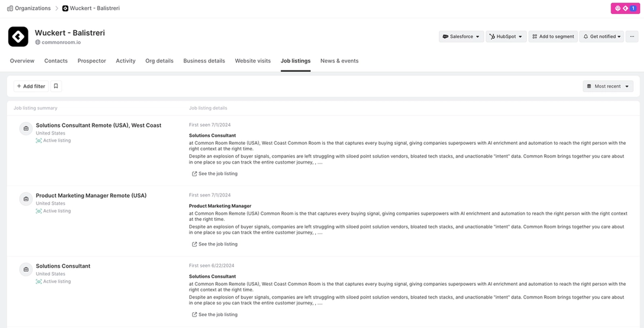The height and width of the screenshot is (328, 644).
Task: Open See the job listing for Product Marketing Manager
Action: [x=215, y=244]
